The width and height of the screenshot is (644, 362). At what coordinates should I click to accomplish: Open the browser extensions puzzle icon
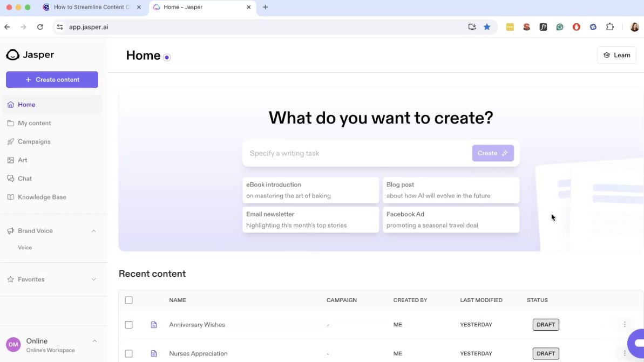[610, 27]
